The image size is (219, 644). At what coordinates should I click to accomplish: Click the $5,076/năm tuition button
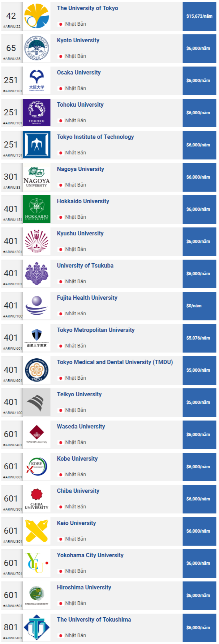tap(199, 338)
